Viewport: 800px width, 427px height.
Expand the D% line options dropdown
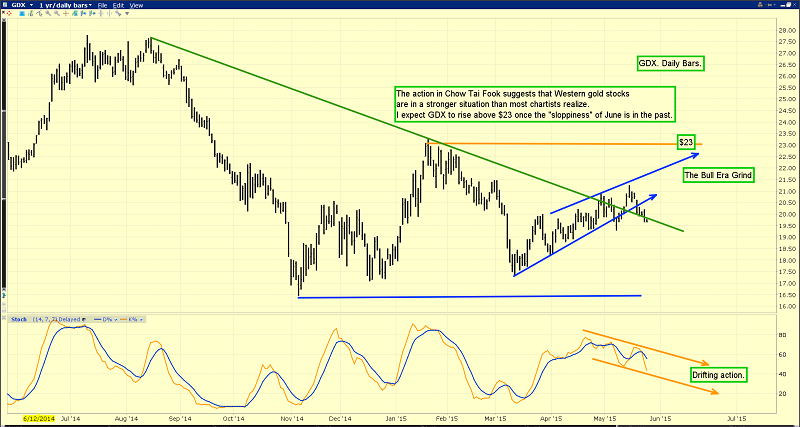[116, 320]
